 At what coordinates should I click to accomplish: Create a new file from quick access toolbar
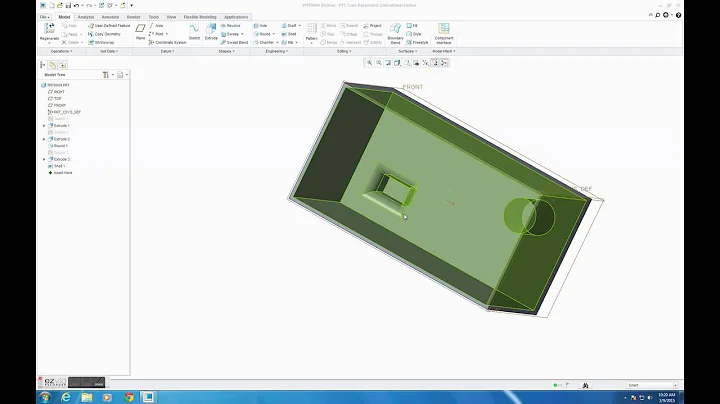(52, 6)
